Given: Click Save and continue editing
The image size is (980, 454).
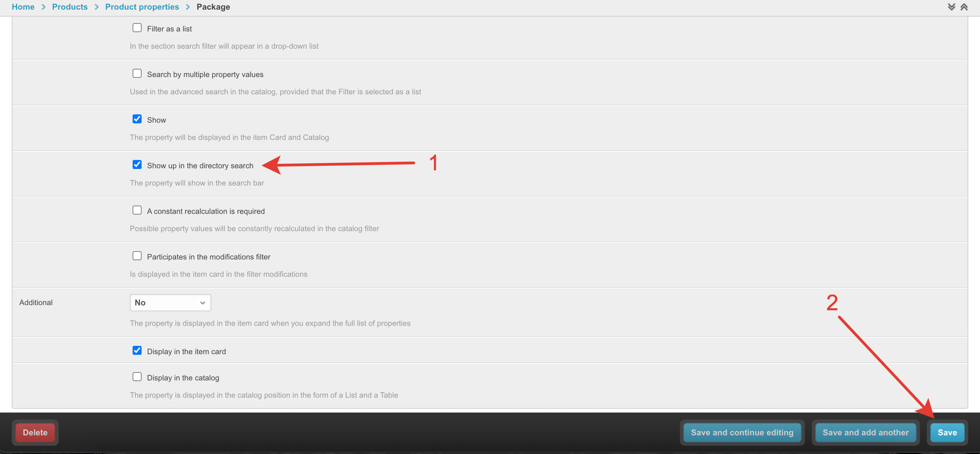Looking at the screenshot, I should (x=742, y=432).
